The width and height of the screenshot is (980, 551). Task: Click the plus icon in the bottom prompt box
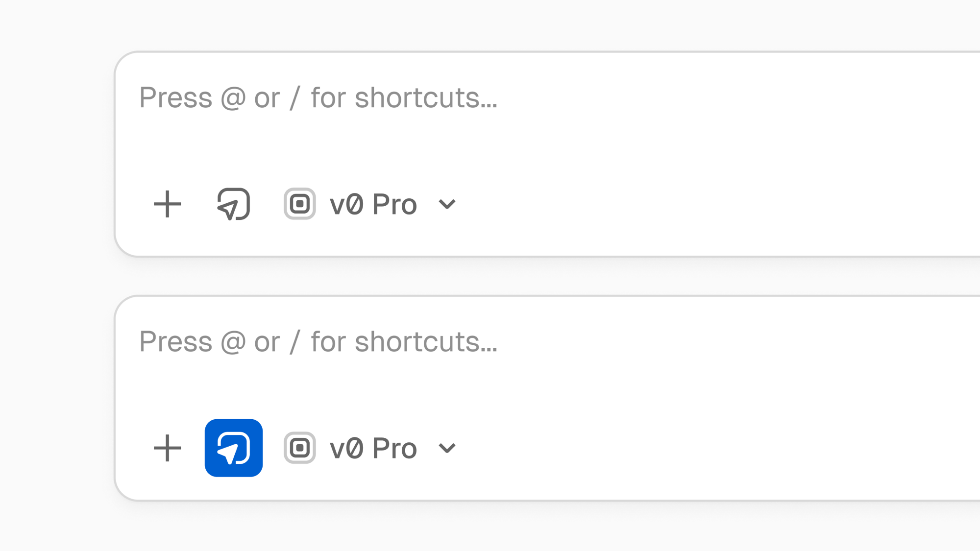pos(167,448)
